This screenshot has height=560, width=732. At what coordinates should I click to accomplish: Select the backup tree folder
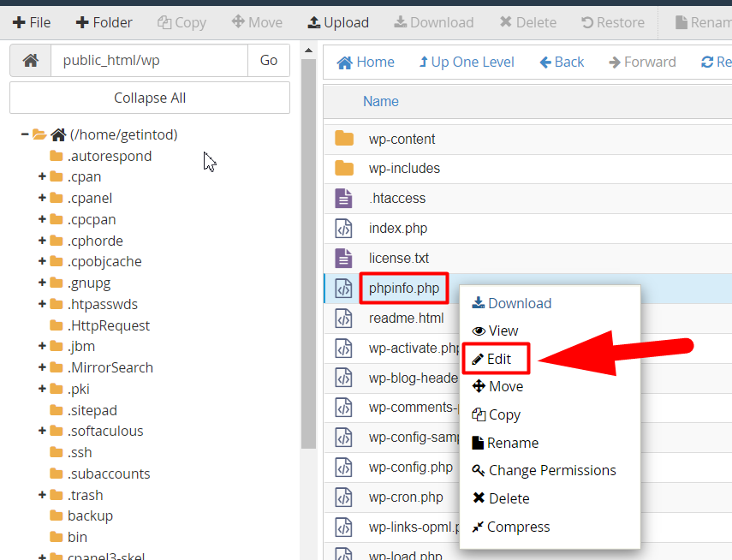[81, 515]
